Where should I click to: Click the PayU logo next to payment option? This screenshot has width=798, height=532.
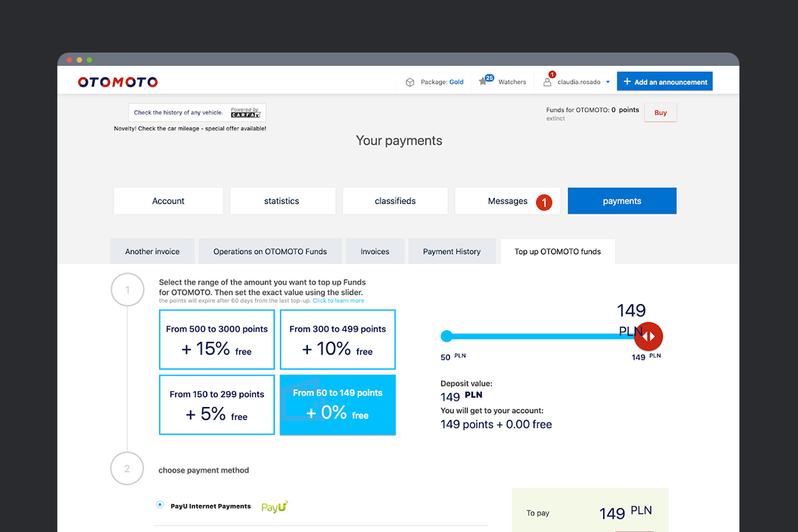pyautogui.click(x=274, y=506)
